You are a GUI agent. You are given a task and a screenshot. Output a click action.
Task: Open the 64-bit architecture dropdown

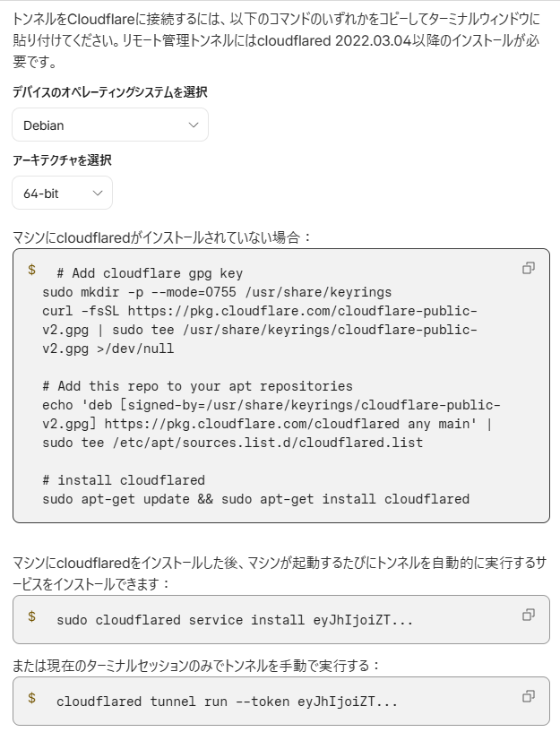coord(62,193)
